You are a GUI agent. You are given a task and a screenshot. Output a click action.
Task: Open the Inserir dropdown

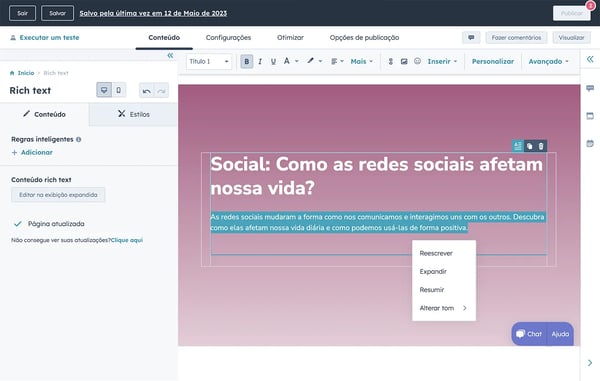click(442, 61)
